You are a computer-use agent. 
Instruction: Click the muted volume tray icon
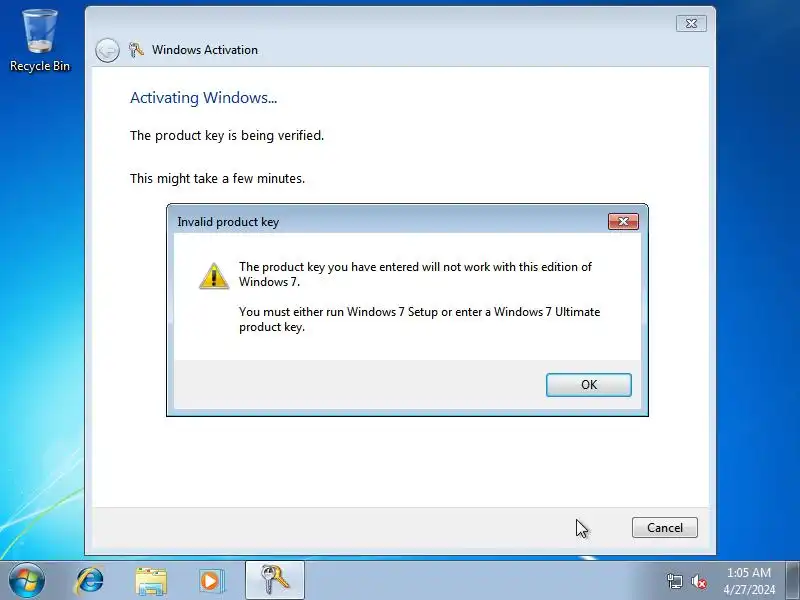tap(698, 581)
